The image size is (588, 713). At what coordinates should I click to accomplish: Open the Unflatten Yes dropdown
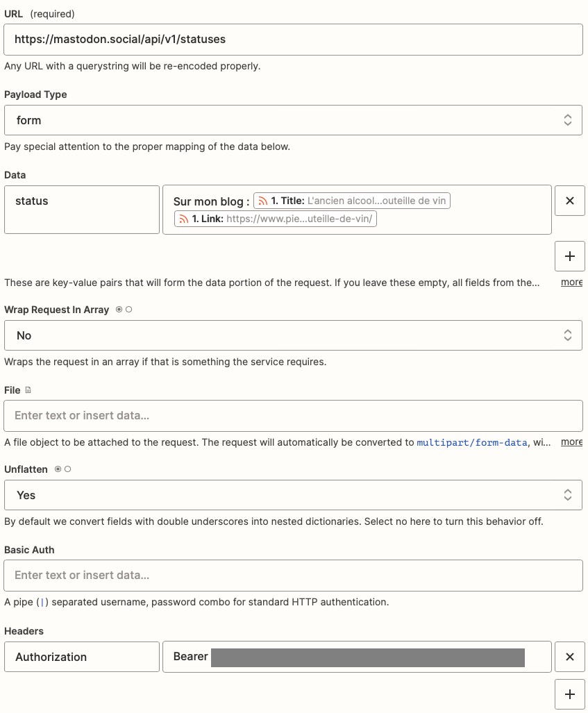tap(293, 495)
